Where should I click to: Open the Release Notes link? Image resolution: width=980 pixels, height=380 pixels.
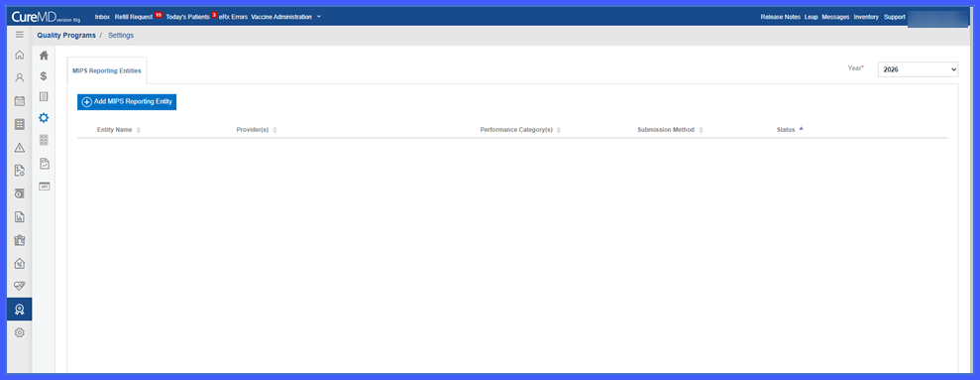coord(780,17)
